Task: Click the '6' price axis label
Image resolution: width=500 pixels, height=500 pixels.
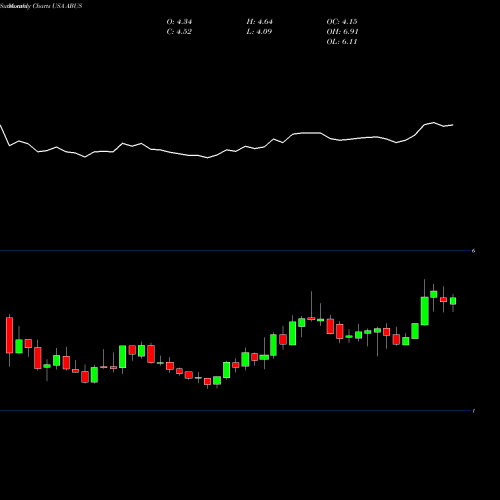Action: click(x=473, y=251)
